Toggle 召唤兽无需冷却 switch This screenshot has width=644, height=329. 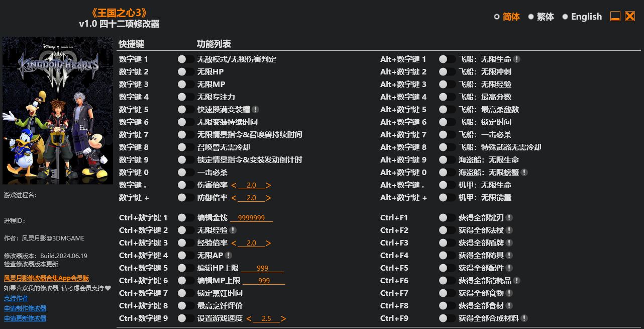tap(186, 147)
